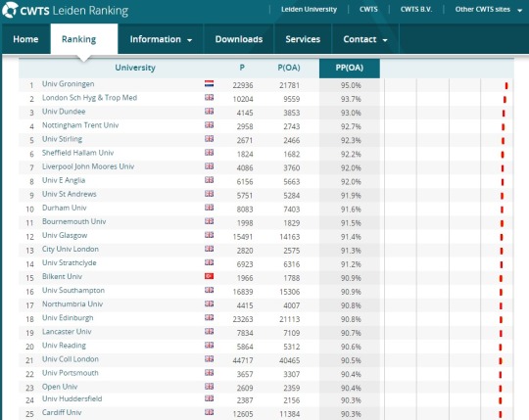Screen dimensions: 529x420
Task: Open the Univ Huddersfield entry
Action: tap(72, 398)
